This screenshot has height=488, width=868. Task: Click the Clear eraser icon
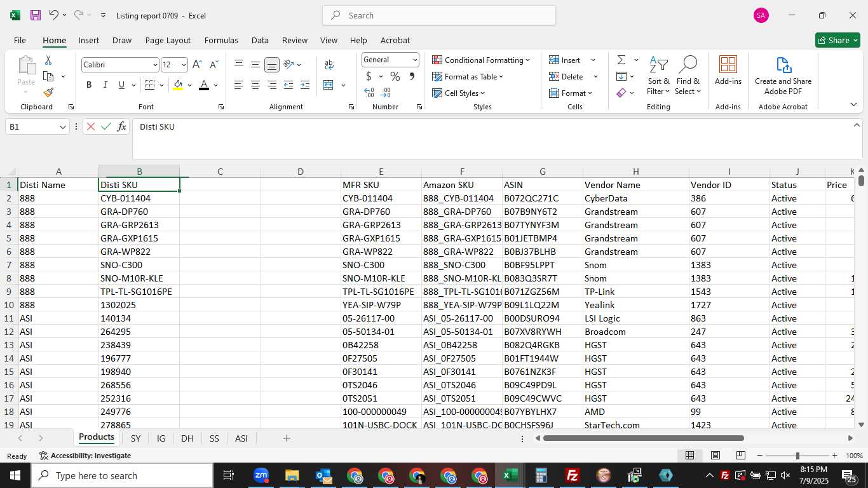(x=621, y=93)
